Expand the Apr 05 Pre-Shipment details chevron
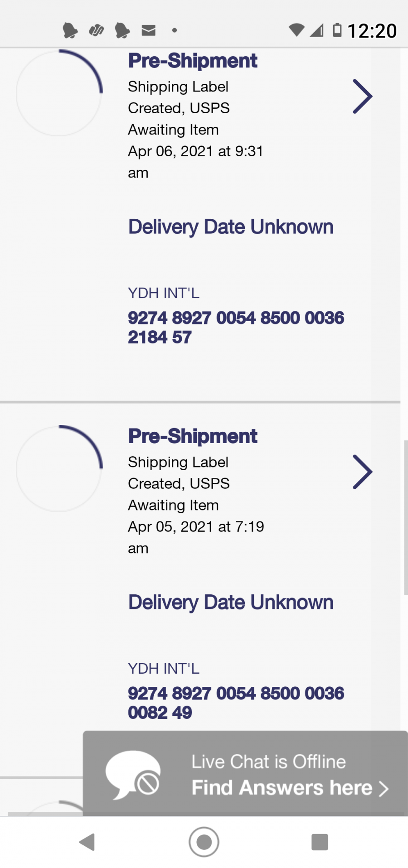Viewport: 408px width, 868px height. [362, 472]
